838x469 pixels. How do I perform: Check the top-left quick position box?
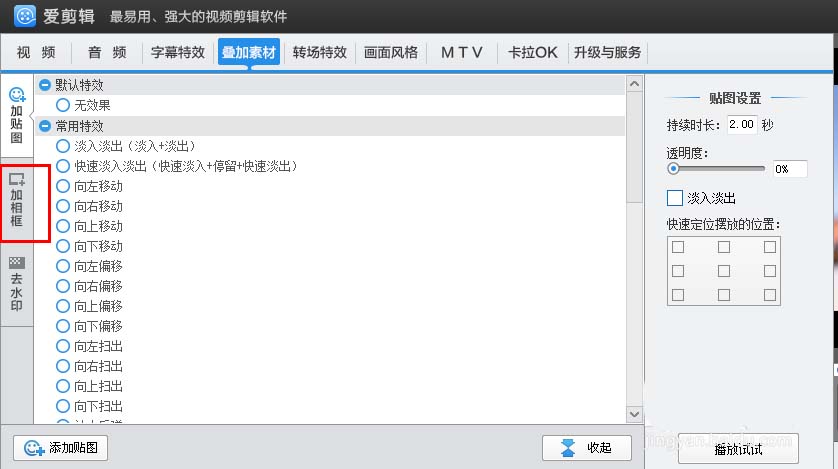(x=678, y=247)
